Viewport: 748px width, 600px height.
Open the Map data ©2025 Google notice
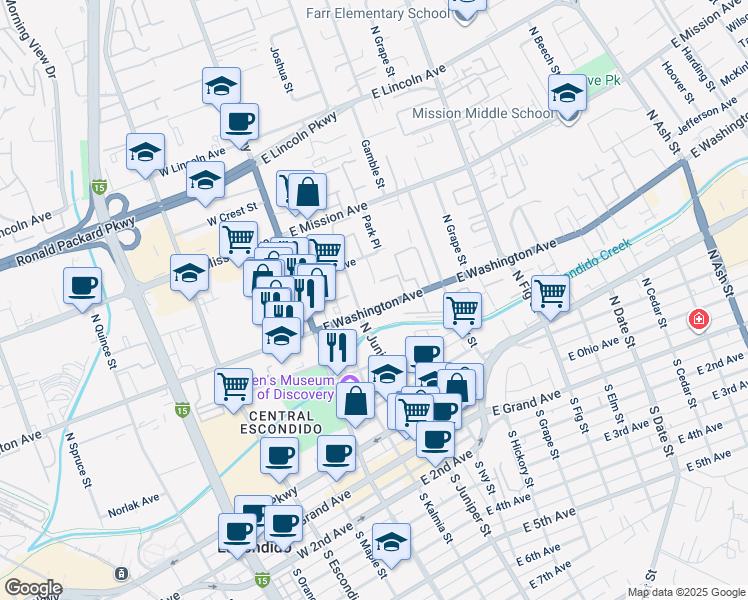686,592
